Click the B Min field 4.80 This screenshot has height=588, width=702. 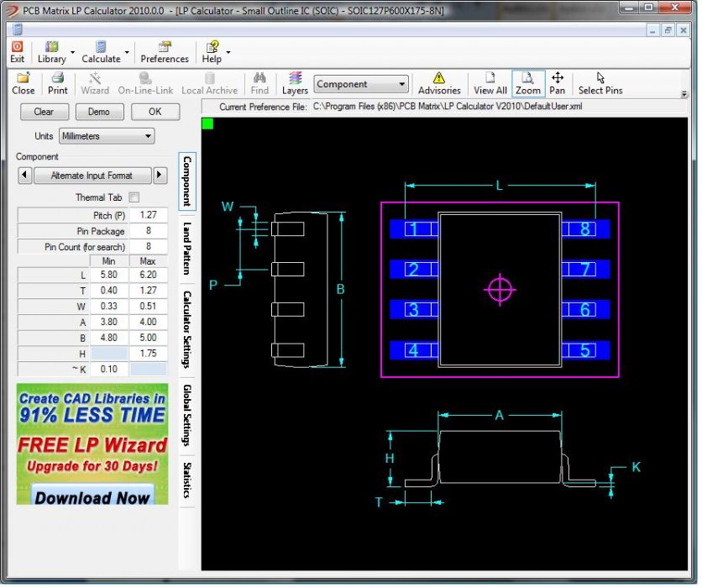pos(109,338)
